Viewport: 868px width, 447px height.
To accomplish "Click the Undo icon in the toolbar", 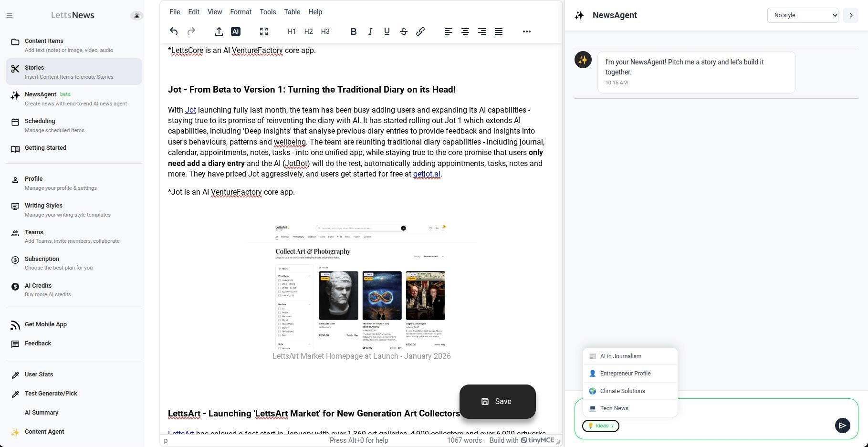I will [174, 31].
